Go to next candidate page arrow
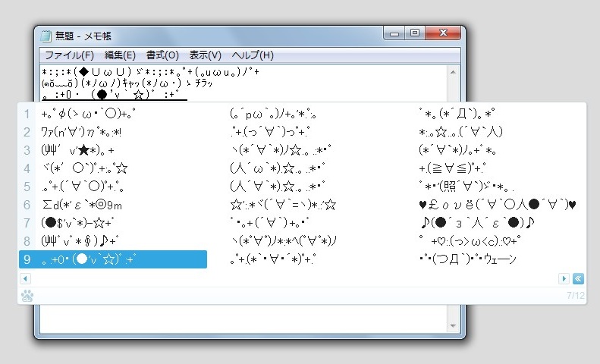This screenshot has height=364, width=600. point(564,279)
